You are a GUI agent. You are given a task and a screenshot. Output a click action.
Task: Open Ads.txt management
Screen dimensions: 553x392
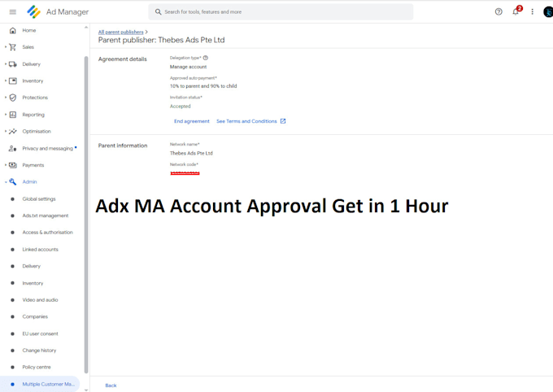pos(46,216)
